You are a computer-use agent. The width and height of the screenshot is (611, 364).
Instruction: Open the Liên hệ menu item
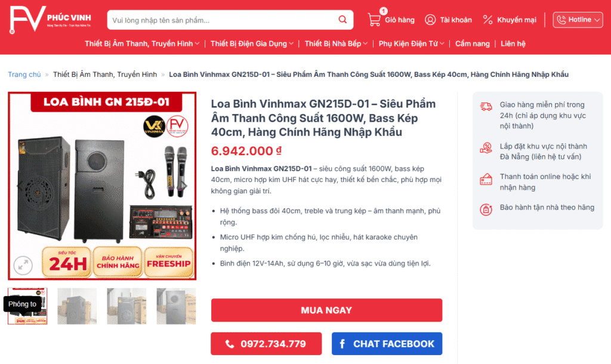[x=513, y=44]
